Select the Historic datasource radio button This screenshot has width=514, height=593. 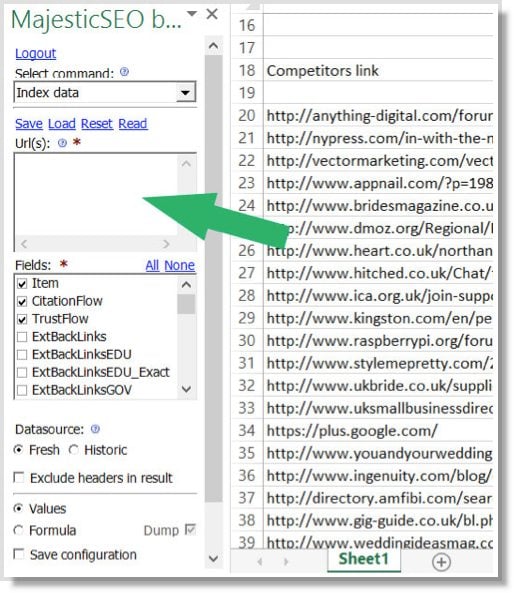tap(74, 450)
